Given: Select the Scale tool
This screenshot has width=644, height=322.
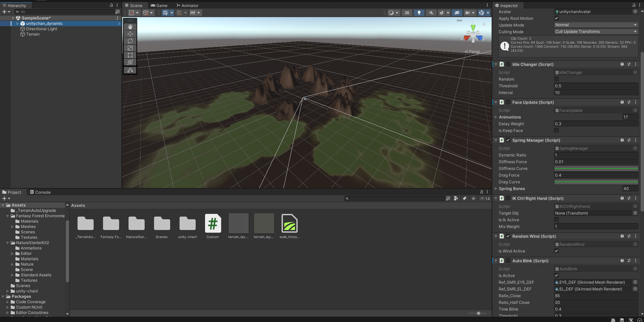Looking at the screenshot, I should pyautogui.click(x=130, y=48).
